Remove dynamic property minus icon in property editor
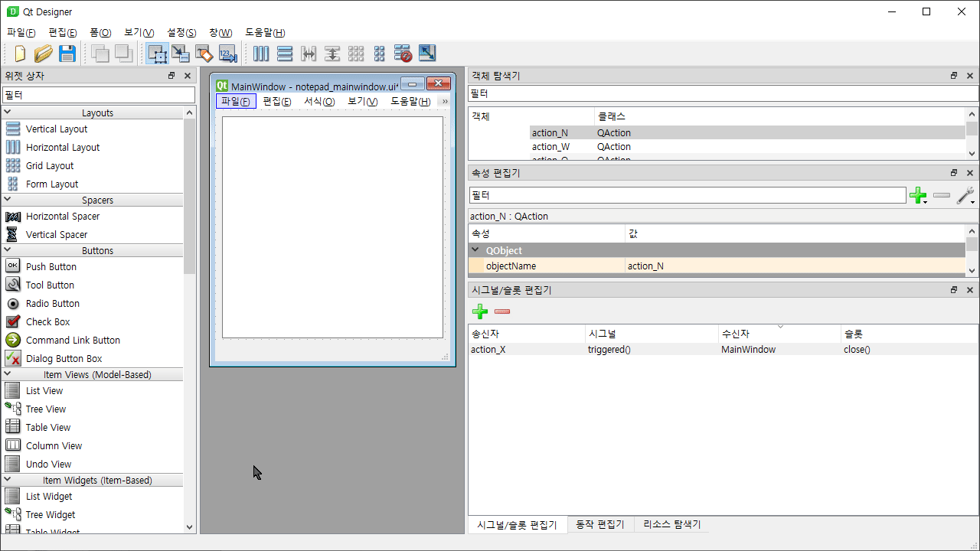The height and width of the screenshot is (551, 980). click(x=942, y=196)
